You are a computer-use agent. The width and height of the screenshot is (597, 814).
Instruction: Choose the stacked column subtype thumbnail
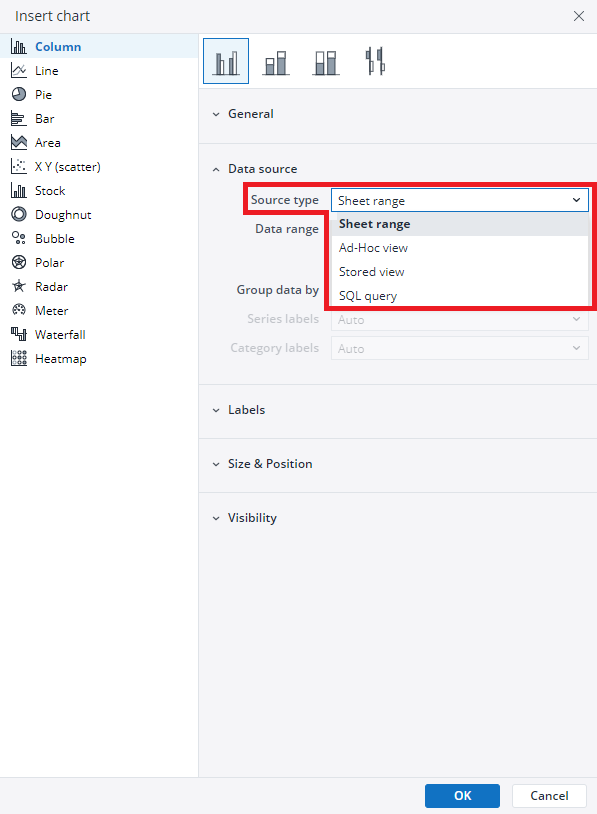coord(276,61)
